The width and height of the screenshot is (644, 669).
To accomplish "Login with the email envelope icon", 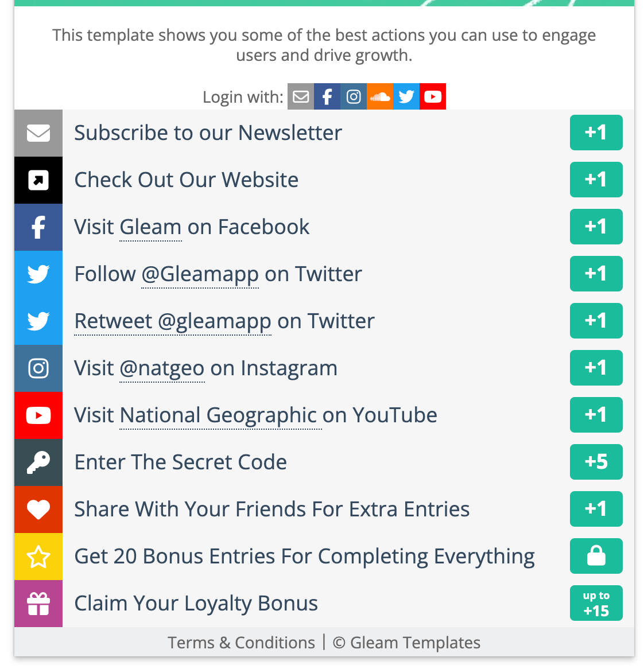I will pos(300,96).
